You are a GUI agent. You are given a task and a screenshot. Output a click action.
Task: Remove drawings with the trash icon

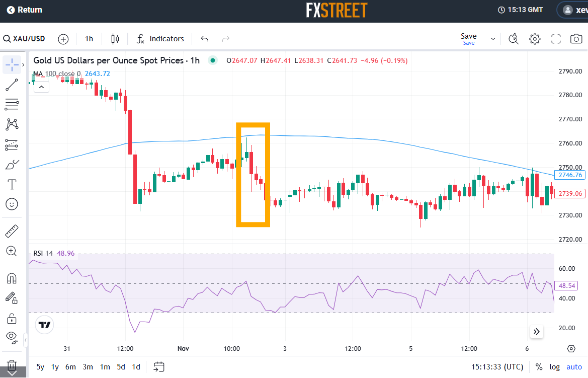[12, 364]
